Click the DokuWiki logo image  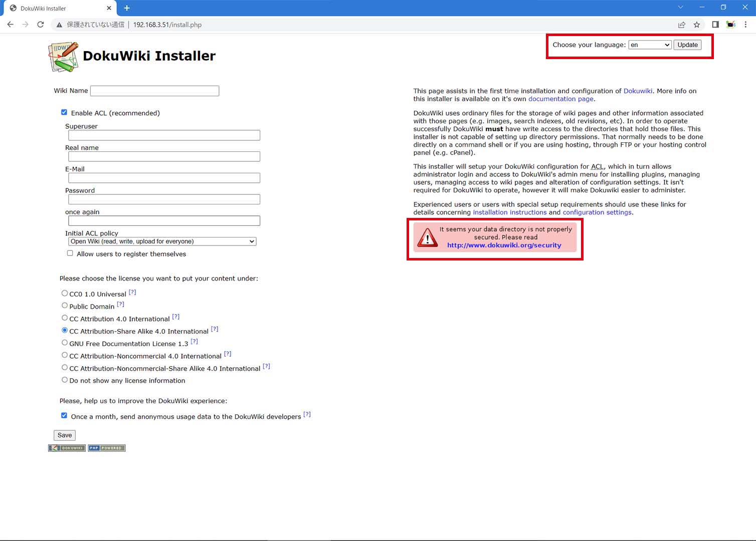64,57
